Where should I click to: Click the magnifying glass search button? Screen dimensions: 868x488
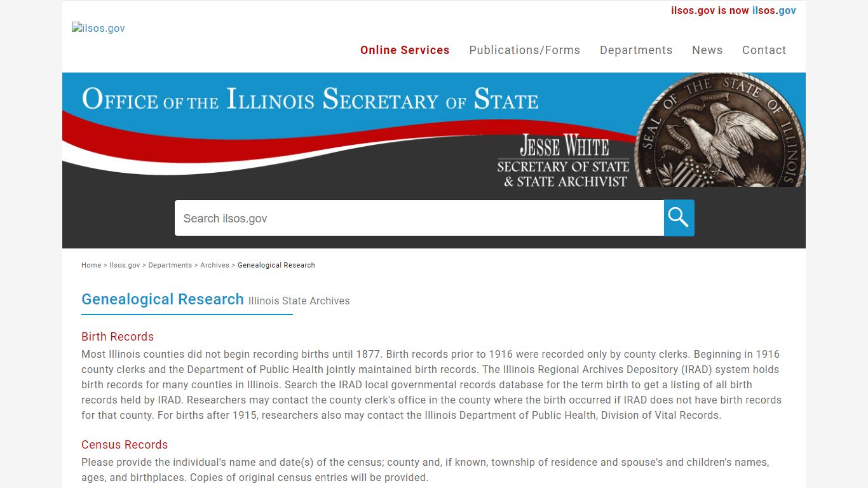(x=679, y=218)
